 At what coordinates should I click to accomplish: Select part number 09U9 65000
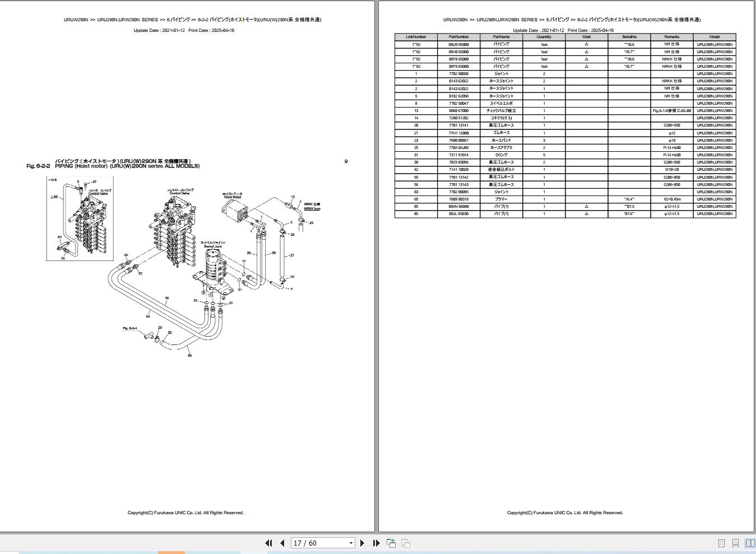458,44
